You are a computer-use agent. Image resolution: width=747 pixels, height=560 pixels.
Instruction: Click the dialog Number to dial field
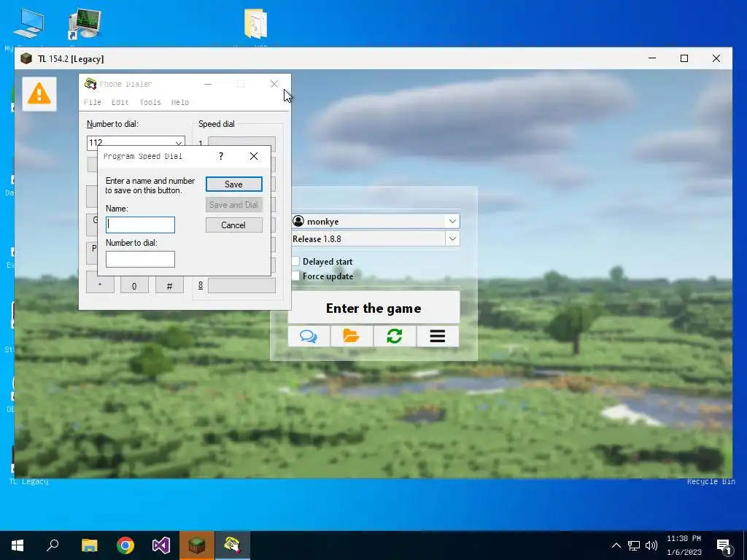point(140,259)
